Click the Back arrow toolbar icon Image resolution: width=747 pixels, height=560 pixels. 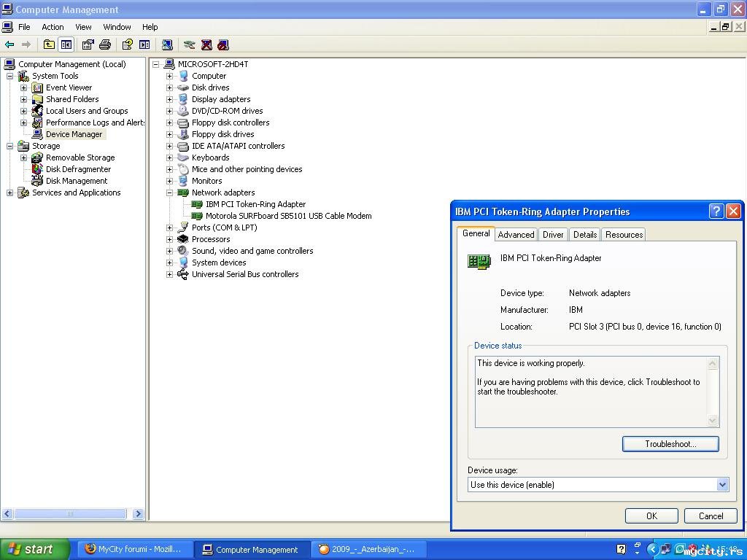(x=9, y=44)
